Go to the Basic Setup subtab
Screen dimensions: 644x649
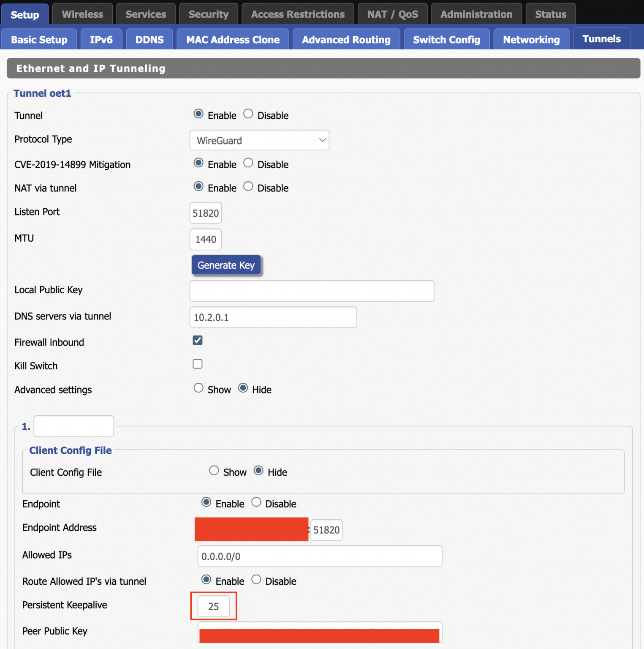39,40
